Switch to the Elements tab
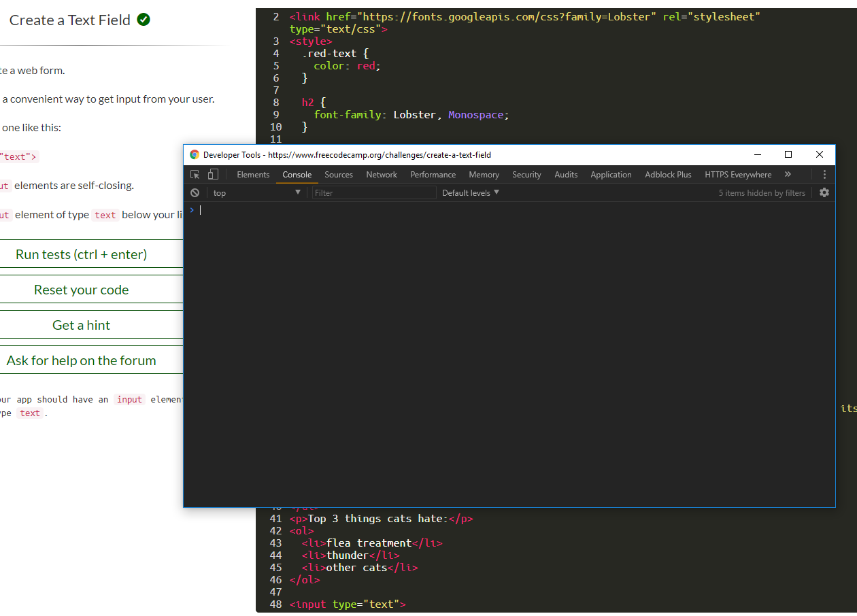 pos(253,175)
